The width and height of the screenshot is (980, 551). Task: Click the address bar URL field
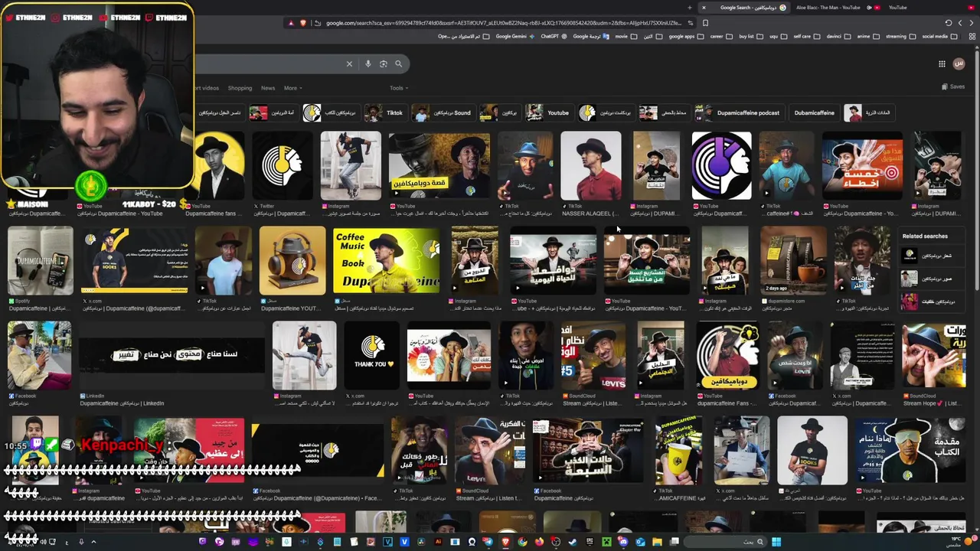click(x=505, y=23)
